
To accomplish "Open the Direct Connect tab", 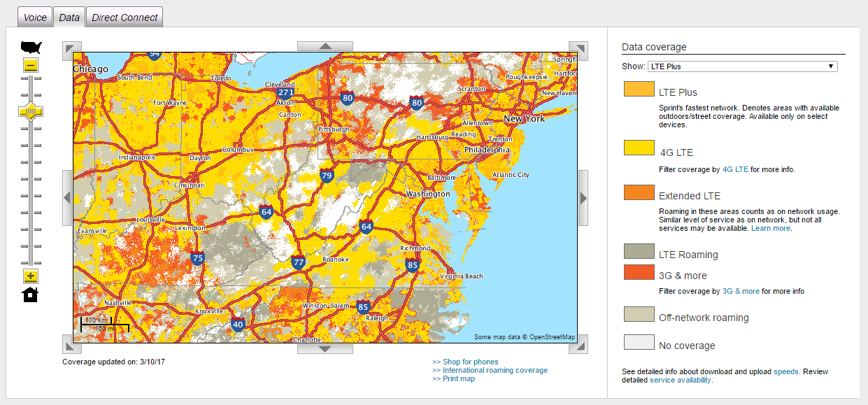I will [x=124, y=17].
